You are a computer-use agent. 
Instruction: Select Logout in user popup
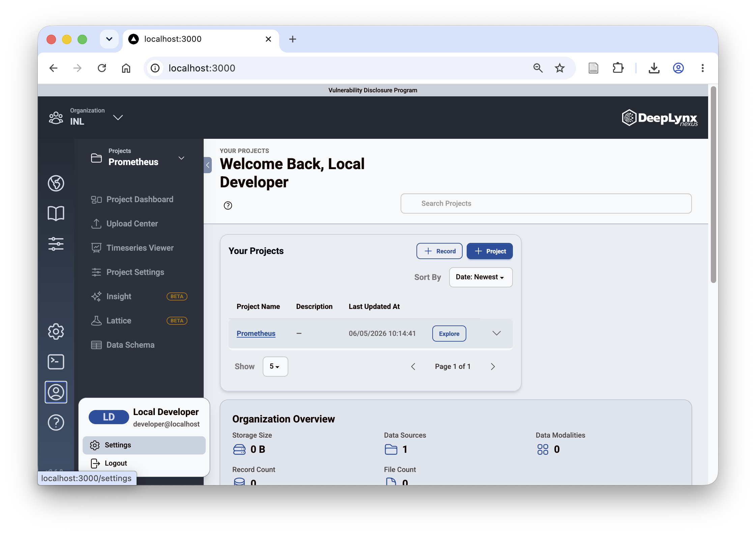coord(144,463)
